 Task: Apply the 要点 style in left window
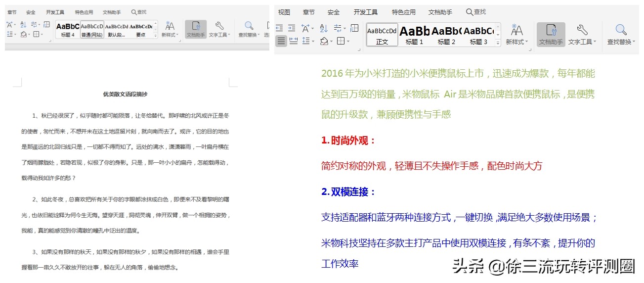pos(141,29)
